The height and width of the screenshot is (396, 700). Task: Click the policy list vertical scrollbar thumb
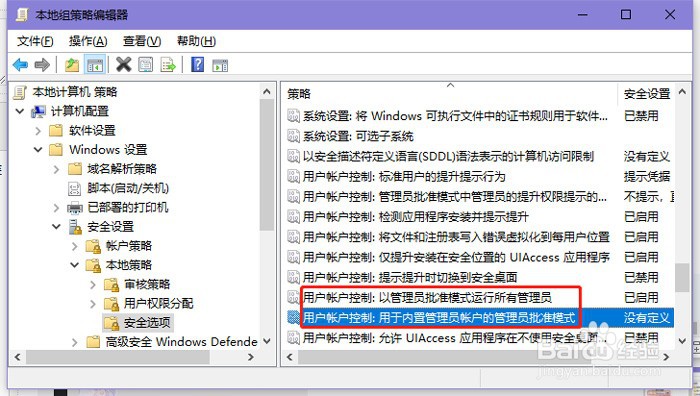pyautogui.click(x=682, y=277)
